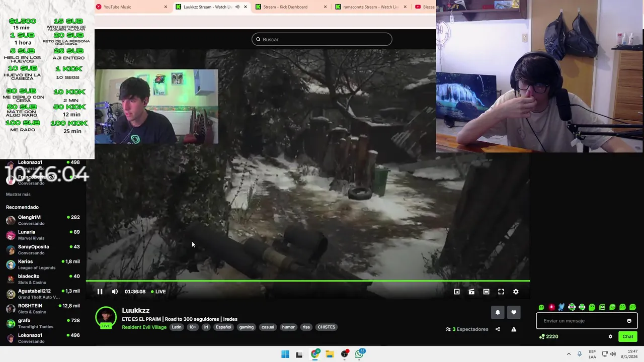View the 3 Espectadores viewer count

[467, 329]
